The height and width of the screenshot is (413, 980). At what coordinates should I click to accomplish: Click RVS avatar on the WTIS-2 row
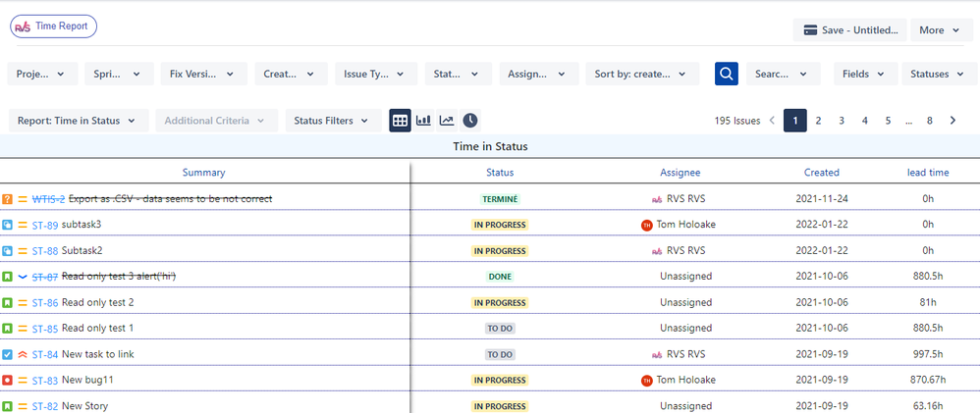point(657,199)
